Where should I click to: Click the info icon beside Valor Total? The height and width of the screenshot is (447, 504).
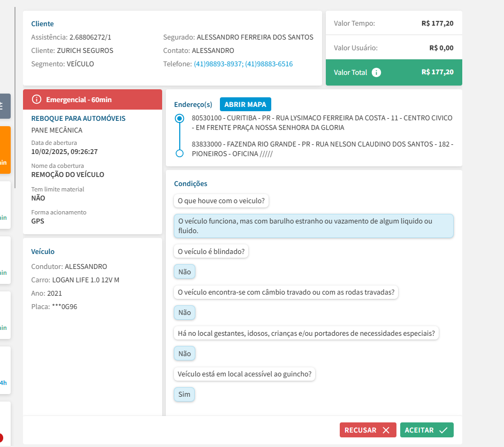pyautogui.click(x=376, y=72)
